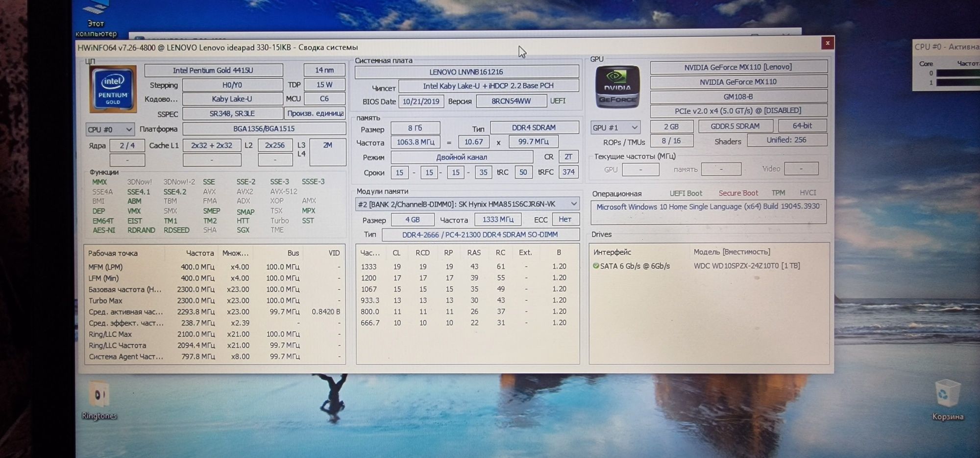
Task: Click the H0/Y0 stepping value
Action: click(232, 85)
